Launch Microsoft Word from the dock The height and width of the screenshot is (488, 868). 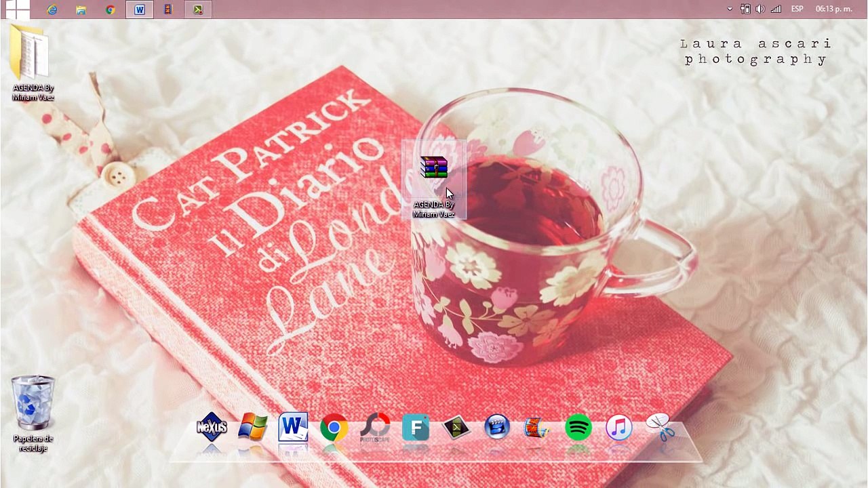(293, 428)
